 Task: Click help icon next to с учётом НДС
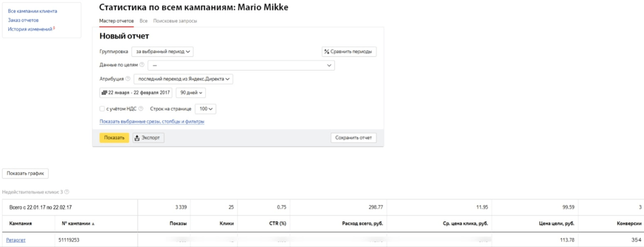point(141,109)
